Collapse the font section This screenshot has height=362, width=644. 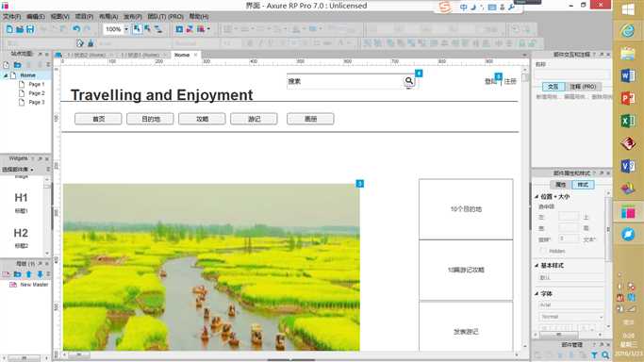[x=537, y=293]
